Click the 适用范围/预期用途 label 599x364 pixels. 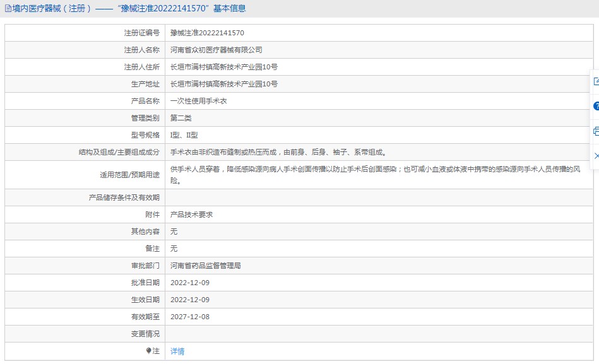coord(129,175)
